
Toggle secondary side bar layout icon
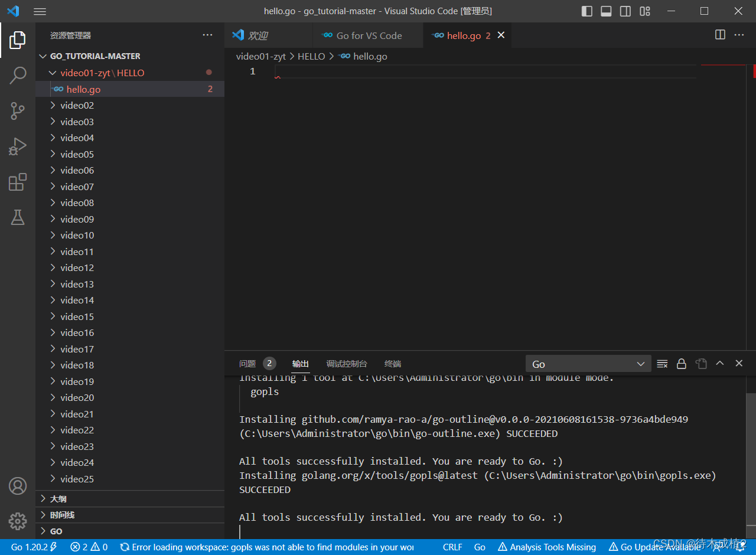[625, 11]
